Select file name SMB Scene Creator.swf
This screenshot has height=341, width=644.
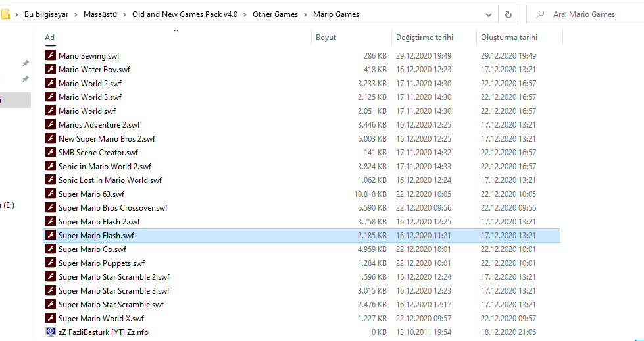tap(98, 153)
